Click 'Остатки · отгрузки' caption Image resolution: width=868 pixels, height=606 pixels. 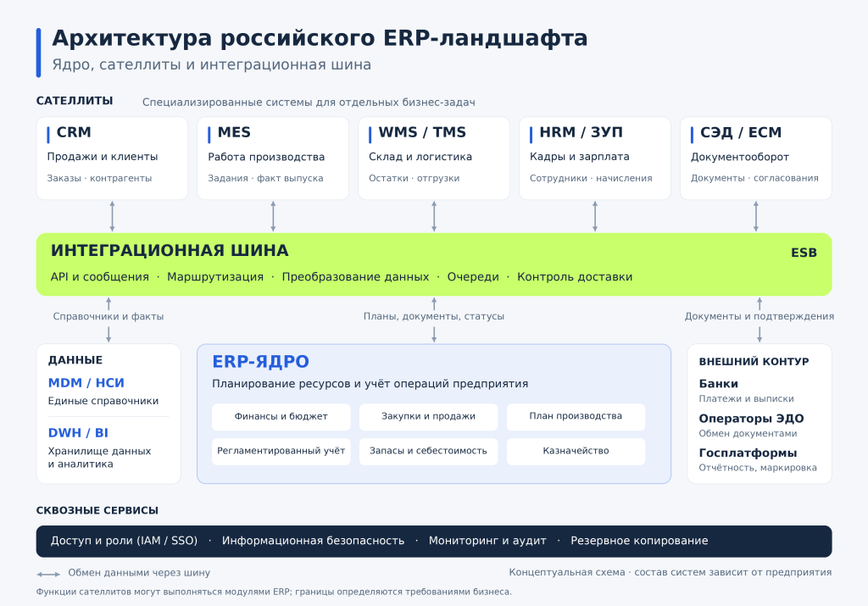tap(414, 178)
